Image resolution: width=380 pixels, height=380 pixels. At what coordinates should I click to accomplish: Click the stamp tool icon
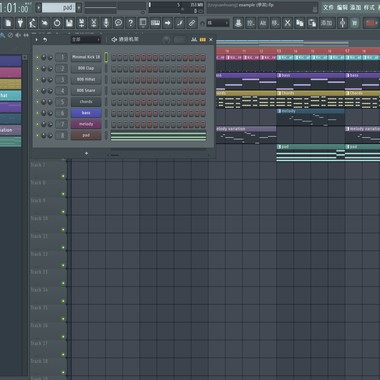(238, 23)
